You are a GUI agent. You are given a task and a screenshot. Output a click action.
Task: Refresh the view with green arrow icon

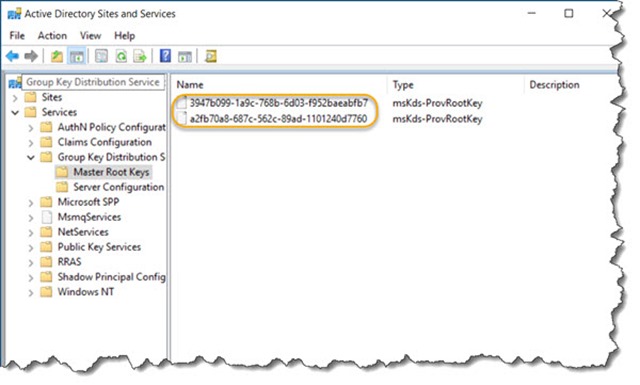pos(121,56)
